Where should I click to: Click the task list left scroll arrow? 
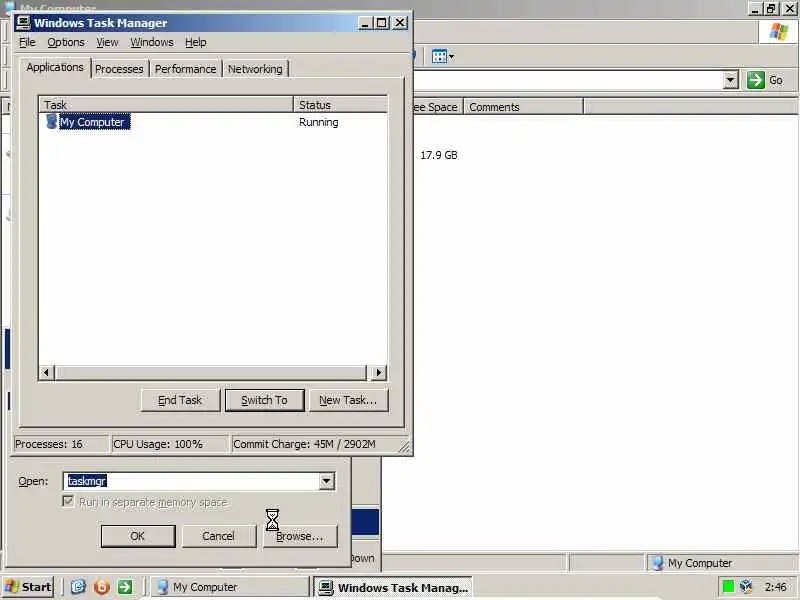[46, 372]
